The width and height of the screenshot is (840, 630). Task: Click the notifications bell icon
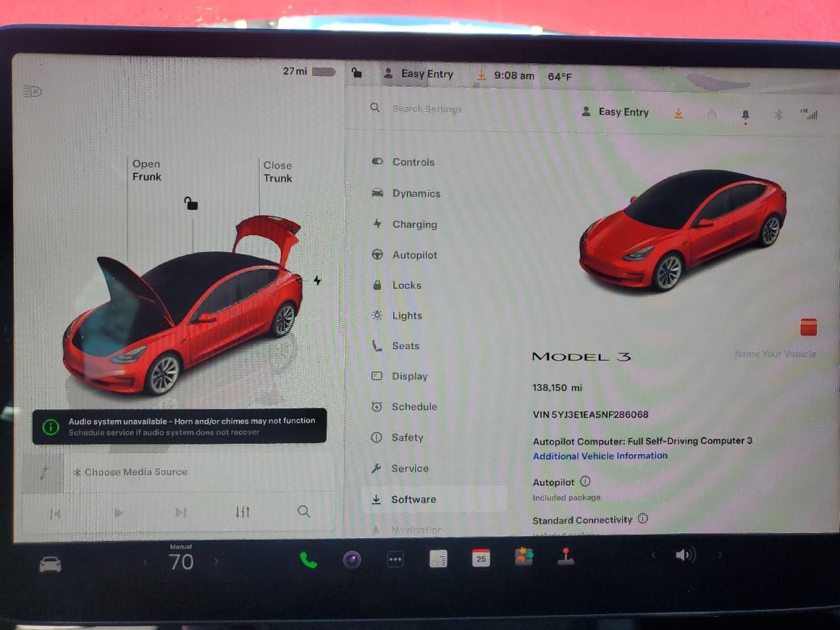[x=745, y=115]
